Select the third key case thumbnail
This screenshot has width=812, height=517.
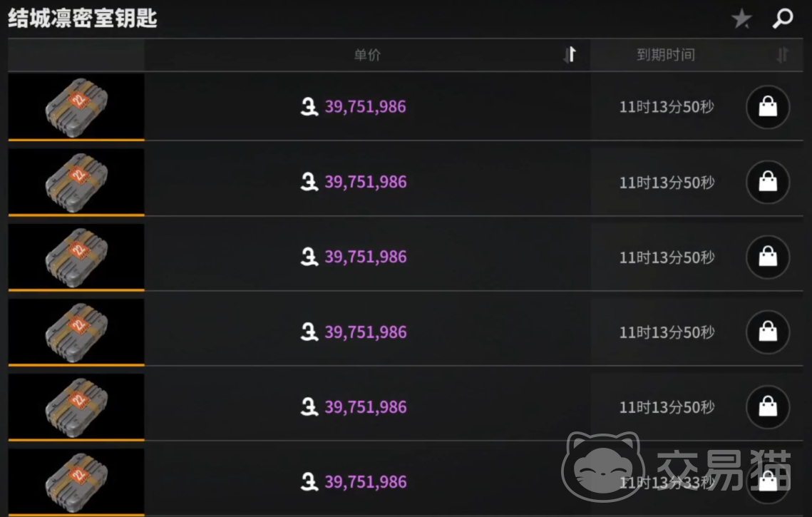76,257
